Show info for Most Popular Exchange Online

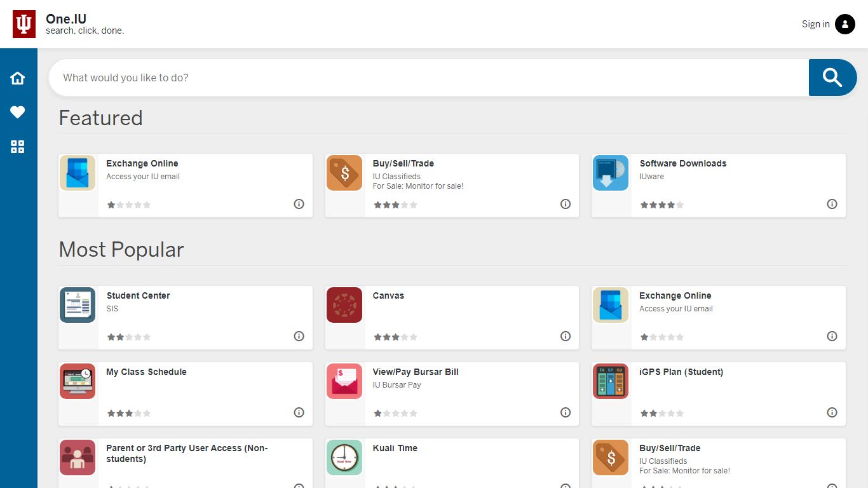[x=832, y=336]
